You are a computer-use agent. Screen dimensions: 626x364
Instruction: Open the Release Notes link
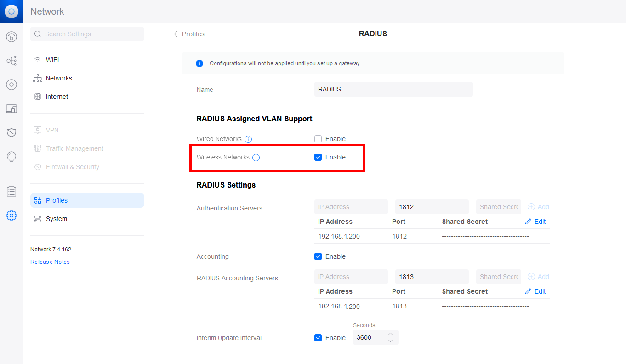pyautogui.click(x=50, y=262)
